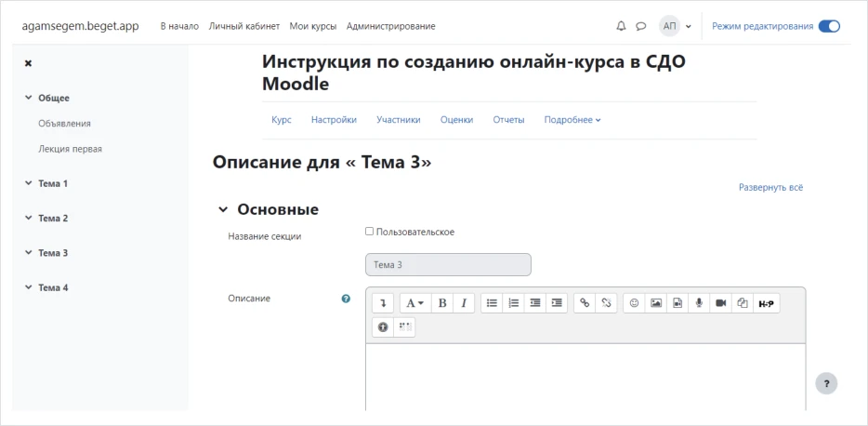Open the messages chat bubble icon
The height and width of the screenshot is (426, 868).
(640, 26)
